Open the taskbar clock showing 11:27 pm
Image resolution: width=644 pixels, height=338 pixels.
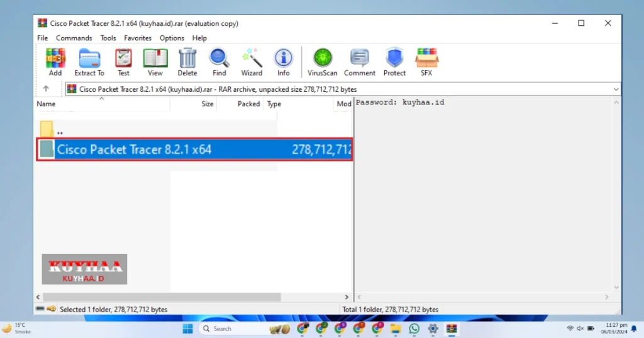pos(614,328)
